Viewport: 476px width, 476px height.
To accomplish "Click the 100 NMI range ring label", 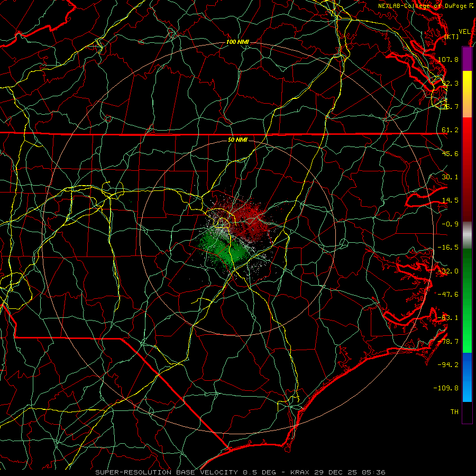I will (237, 42).
